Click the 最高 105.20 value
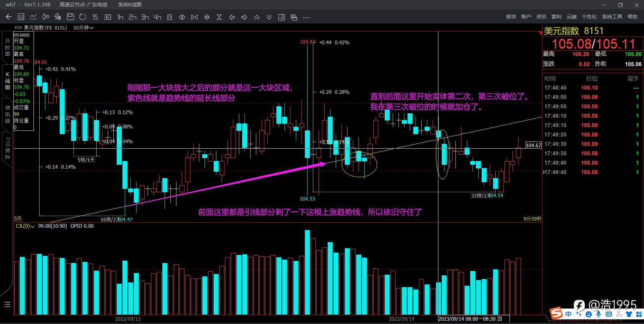This screenshot has height=324, width=644. 581,54
